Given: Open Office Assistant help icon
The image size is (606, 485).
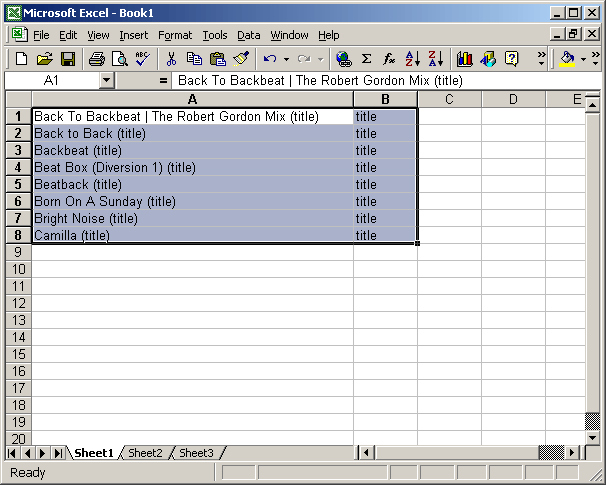Looking at the screenshot, I should tap(511, 59).
